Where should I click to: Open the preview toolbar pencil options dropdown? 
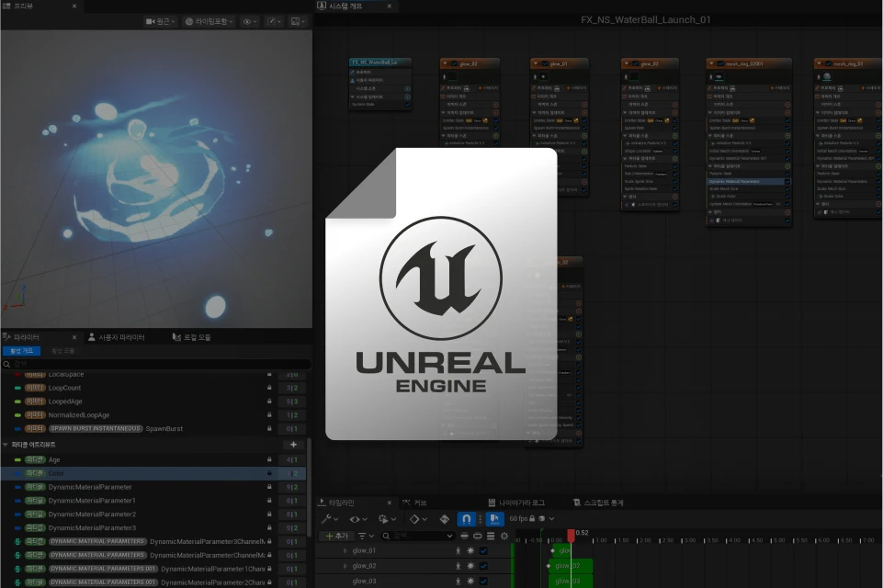(x=274, y=21)
